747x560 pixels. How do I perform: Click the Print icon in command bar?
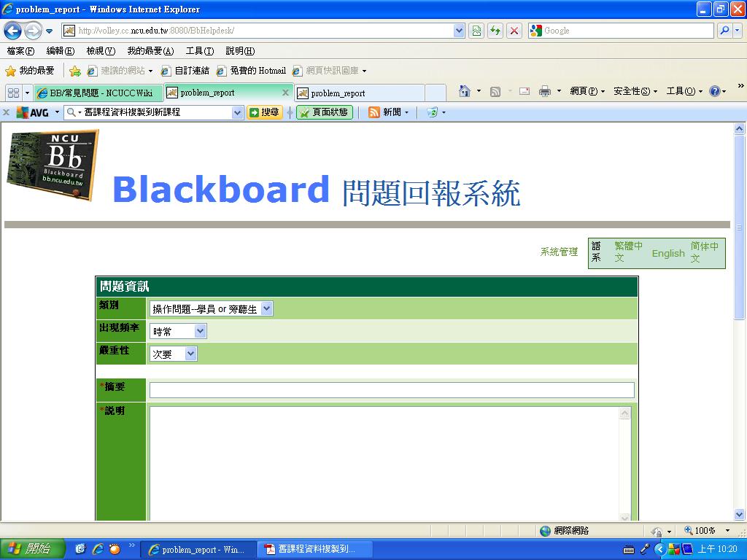(544, 91)
